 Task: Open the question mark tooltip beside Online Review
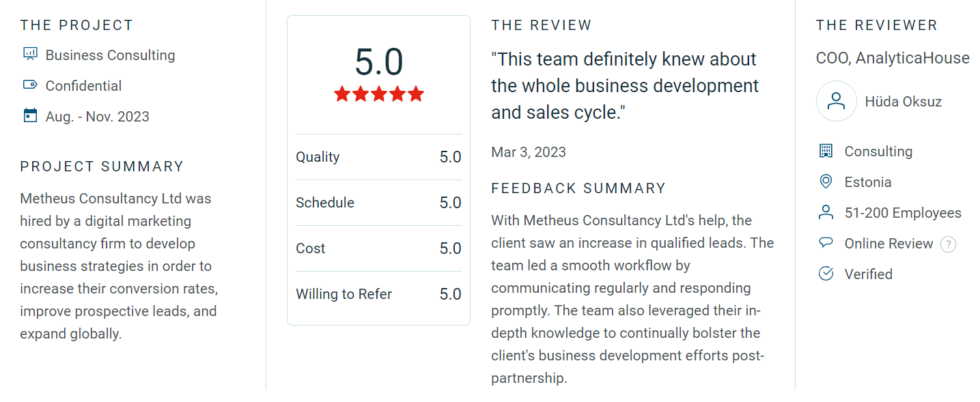[x=948, y=244]
